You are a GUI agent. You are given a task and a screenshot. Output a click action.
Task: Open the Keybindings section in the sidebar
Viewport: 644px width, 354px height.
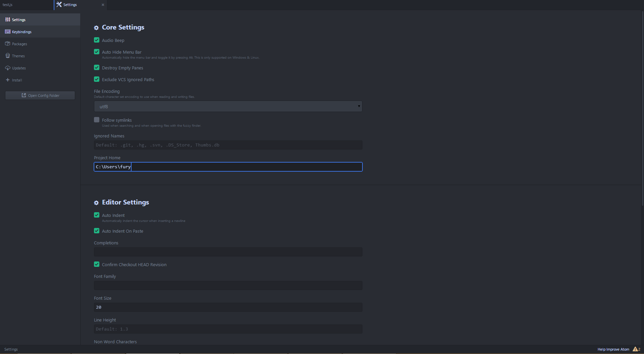click(22, 32)
